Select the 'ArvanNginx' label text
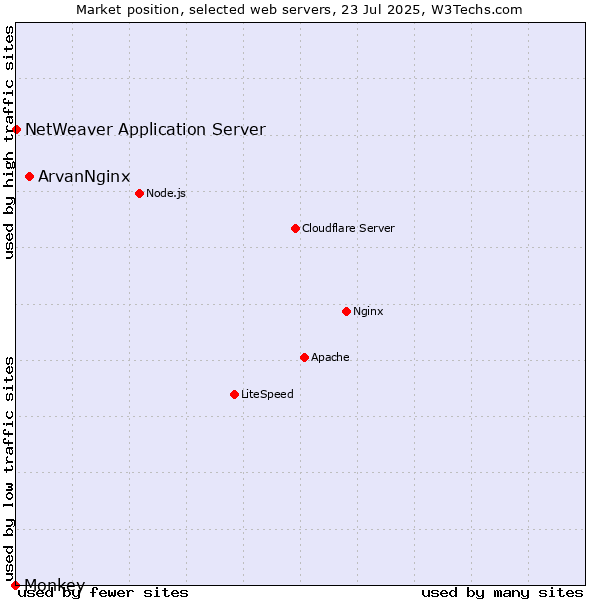This screenshot has width=600, height=600. pos(84,176)
